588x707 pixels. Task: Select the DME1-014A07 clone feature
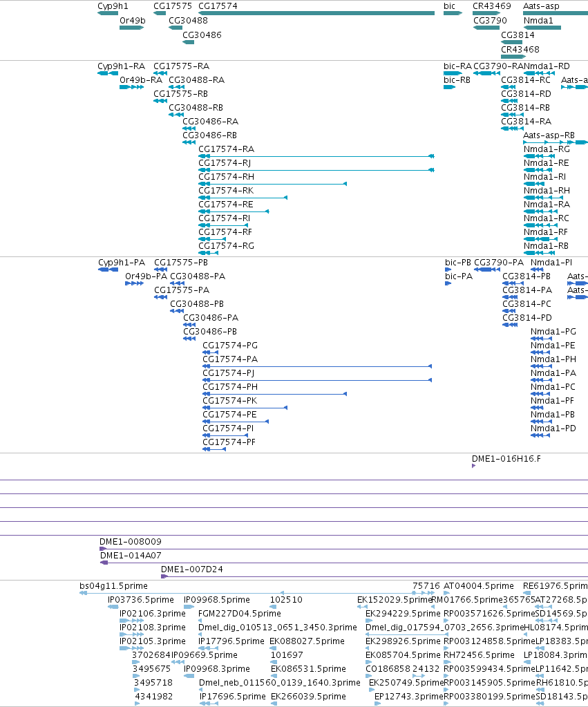(131, 556)
